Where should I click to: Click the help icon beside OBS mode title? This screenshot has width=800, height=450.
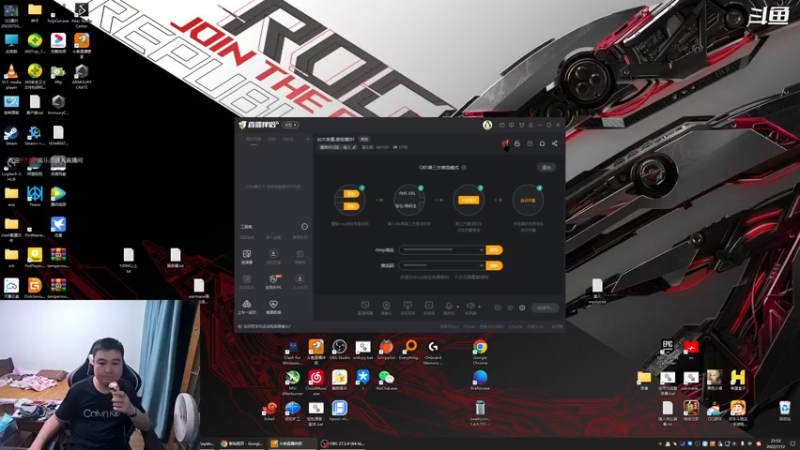[x=464, y=167]
